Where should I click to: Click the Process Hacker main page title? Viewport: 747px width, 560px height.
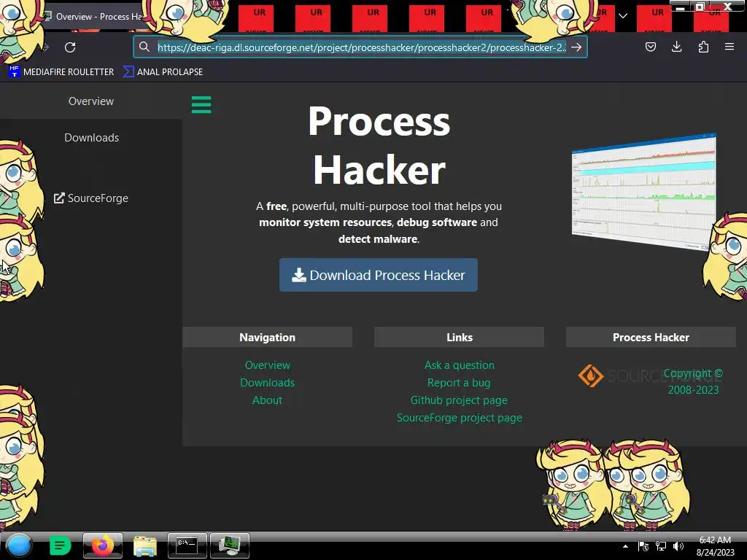click(379, 145)
